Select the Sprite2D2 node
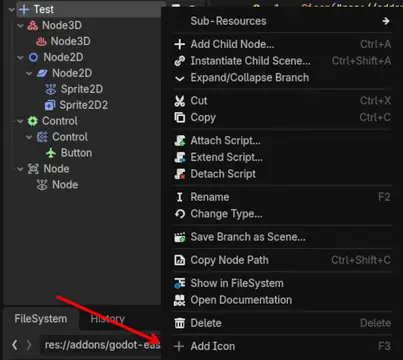Viewport: 403px width, 360px height. tap(84, 105)
